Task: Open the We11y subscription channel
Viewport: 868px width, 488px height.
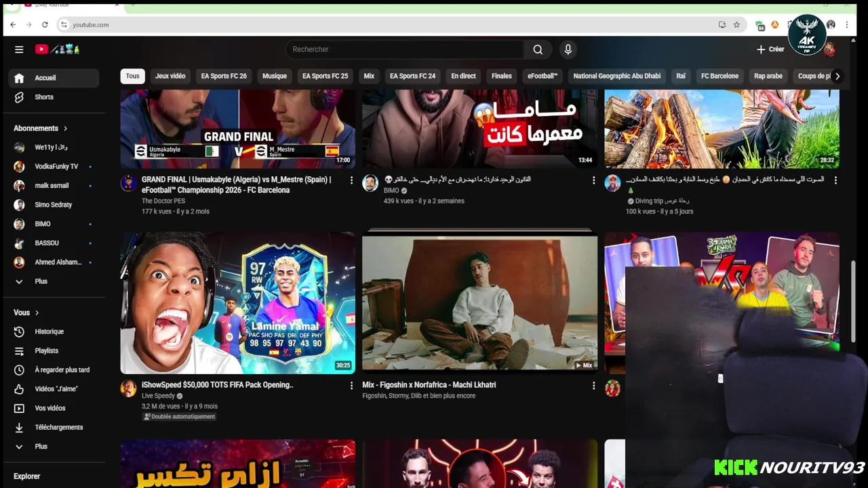Action: [x=54, y=147]
